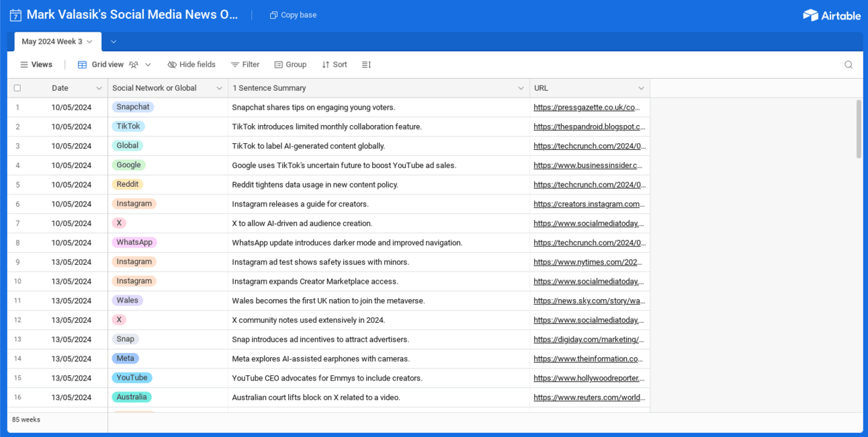Open 1 Sentence Summary column dropdown
Image resolution: width=868 pixels, height=437 pixels.
pos(521,88)
